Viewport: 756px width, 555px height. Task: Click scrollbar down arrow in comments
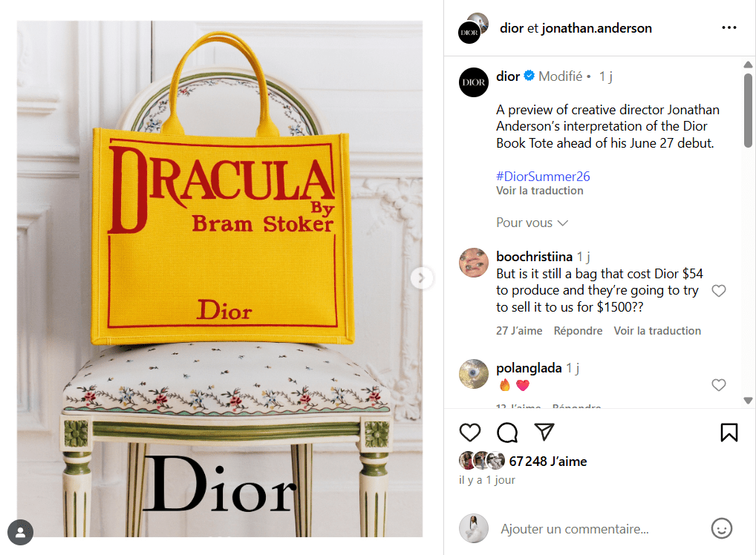tap(748, 401)
